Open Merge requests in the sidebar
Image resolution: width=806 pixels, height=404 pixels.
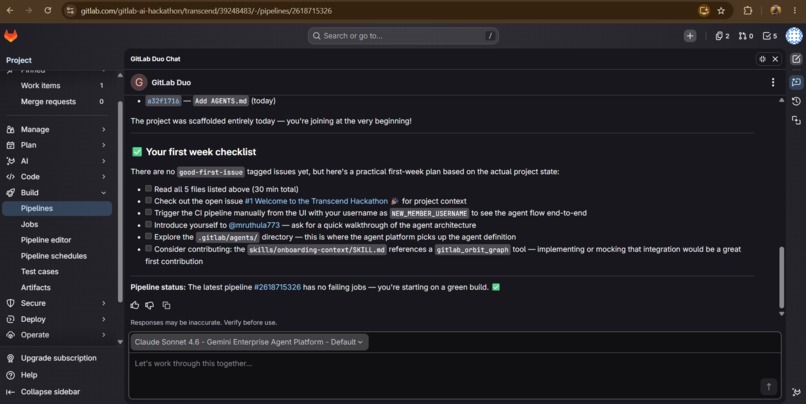[57, 102]
